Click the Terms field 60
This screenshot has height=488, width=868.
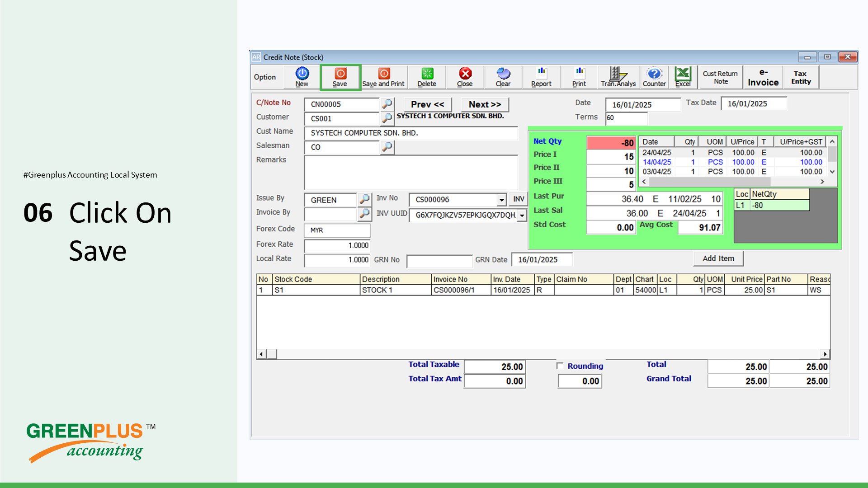[x=627, y=118]
